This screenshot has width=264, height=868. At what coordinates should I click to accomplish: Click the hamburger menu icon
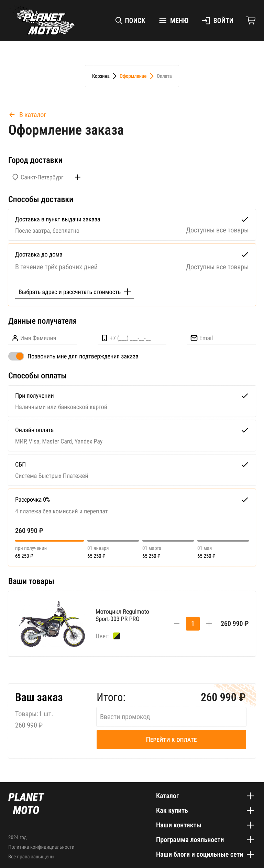[162, 20]
